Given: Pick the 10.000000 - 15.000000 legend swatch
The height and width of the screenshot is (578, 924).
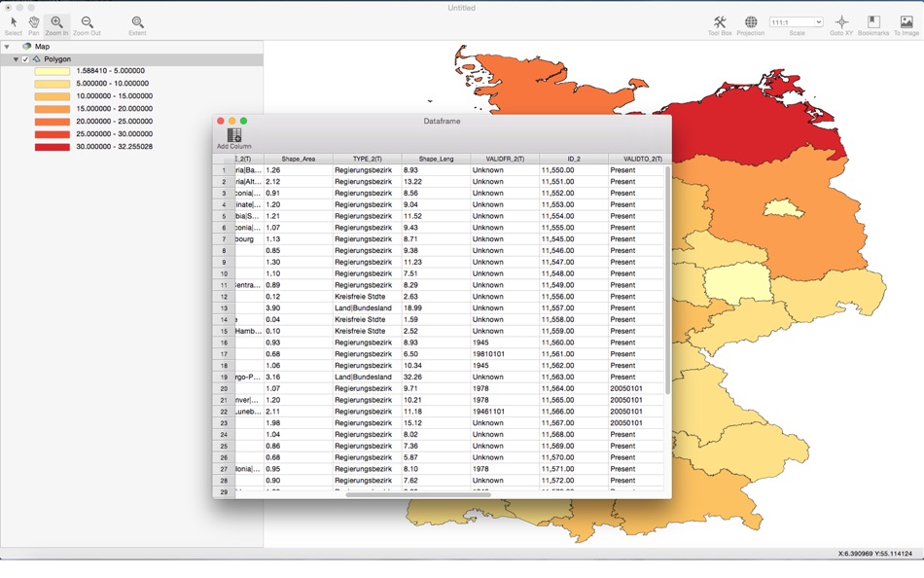Looking at the screenshot, I should point(52,96).
